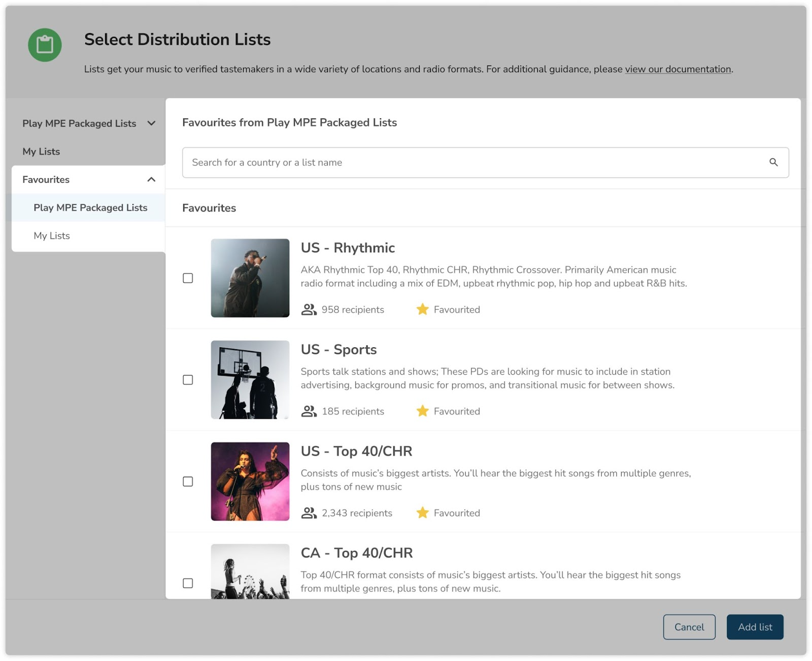The height and width of the screenshot is (661, 812).
Task: Click the US - Sports description text
Action: click(488, 378)
